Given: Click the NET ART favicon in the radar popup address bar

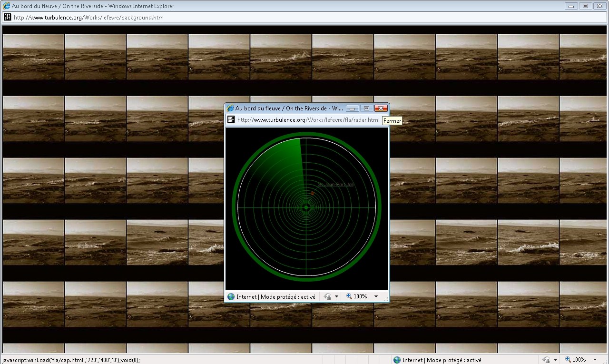Looking at the screenshot, I should coord(231,119).
